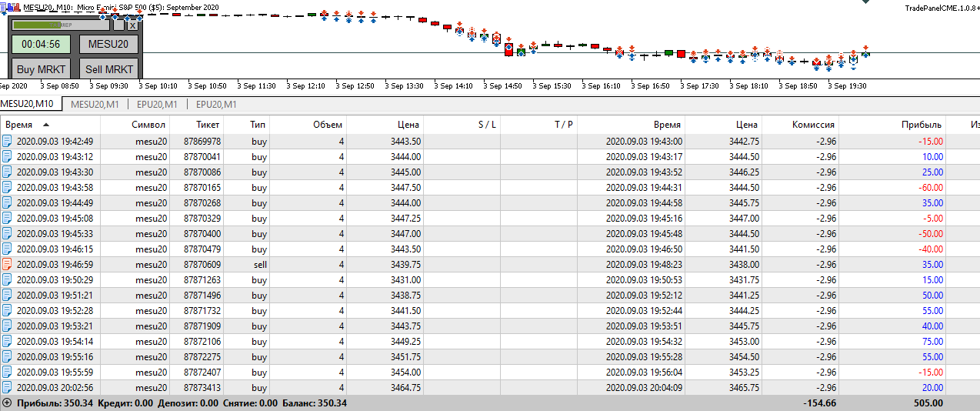The image size is (980, 411).
Task: Click total profit 505.00
Action: [928, 403]
